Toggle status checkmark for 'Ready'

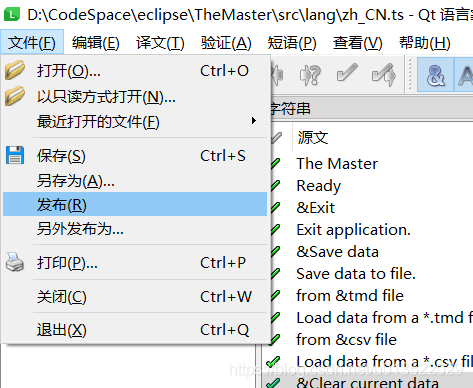(x=275, y=186)
